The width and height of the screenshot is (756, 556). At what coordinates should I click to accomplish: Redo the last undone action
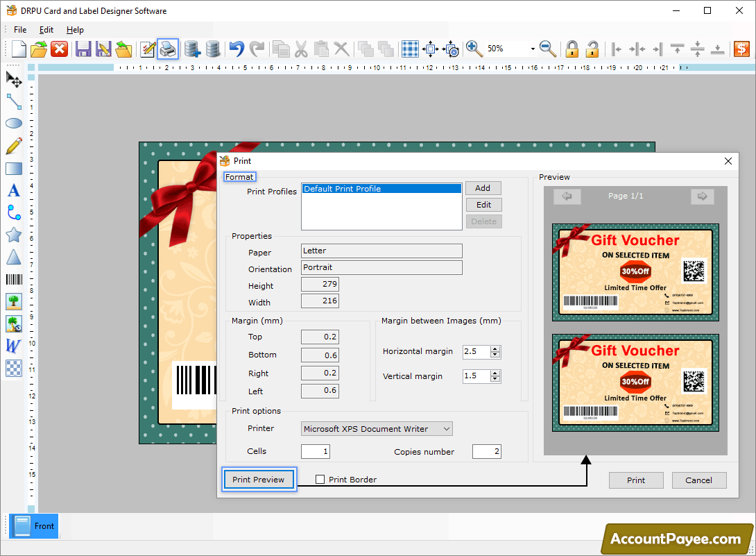[x=257, y=49]
